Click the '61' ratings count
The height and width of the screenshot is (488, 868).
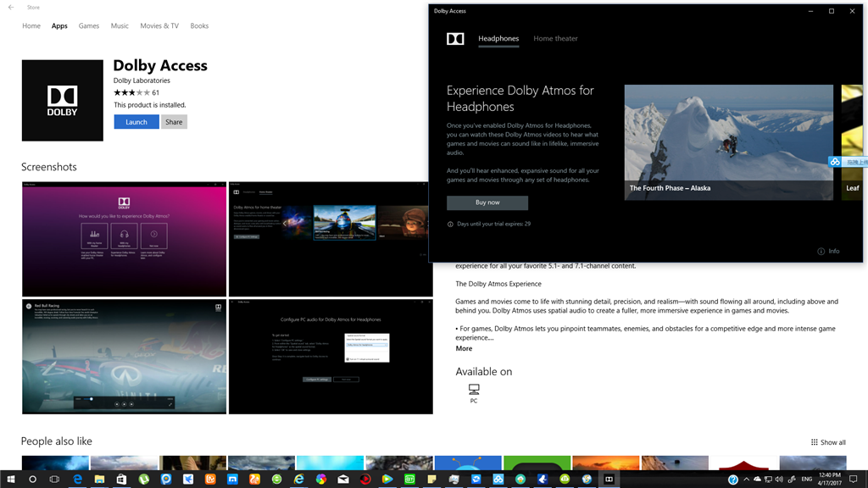156,93
